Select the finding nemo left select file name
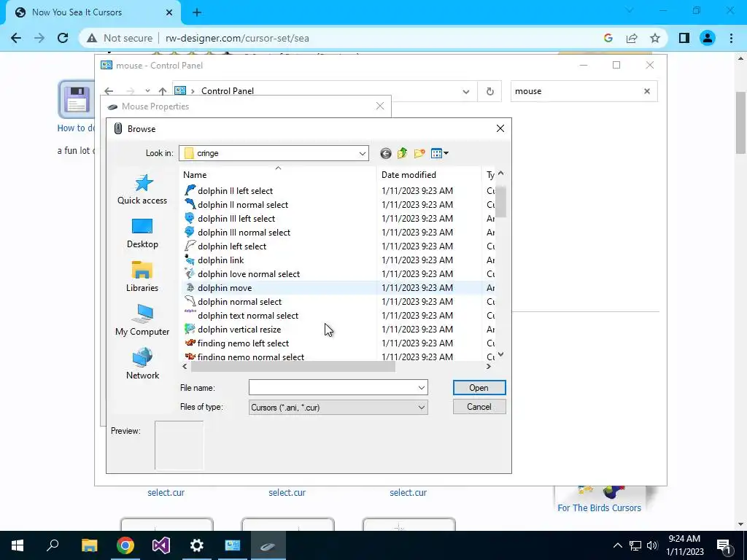This screenshot has height=560, width=747. (244, 343)
